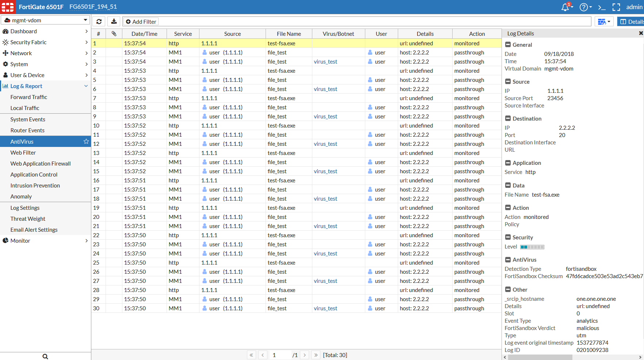Viewport: 644px width, 360px height.
Task: Open Log Settings page
Action: pos(25,208)
